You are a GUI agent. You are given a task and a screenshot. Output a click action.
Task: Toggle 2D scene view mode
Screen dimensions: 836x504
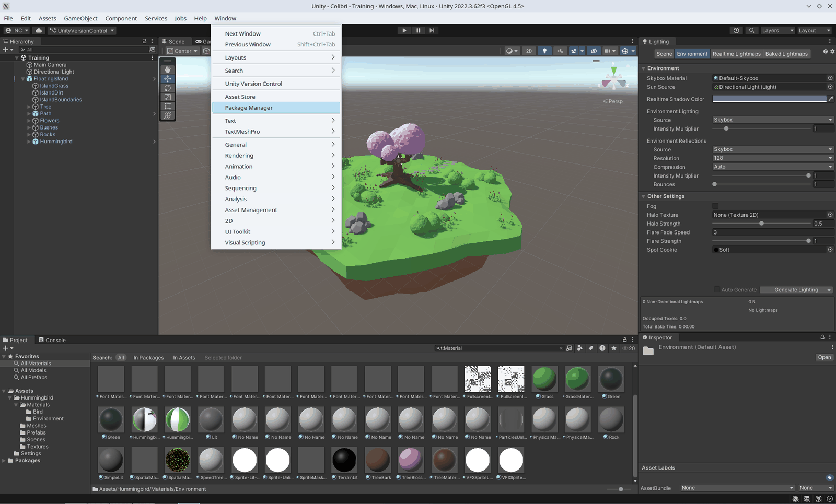(529, 51)
